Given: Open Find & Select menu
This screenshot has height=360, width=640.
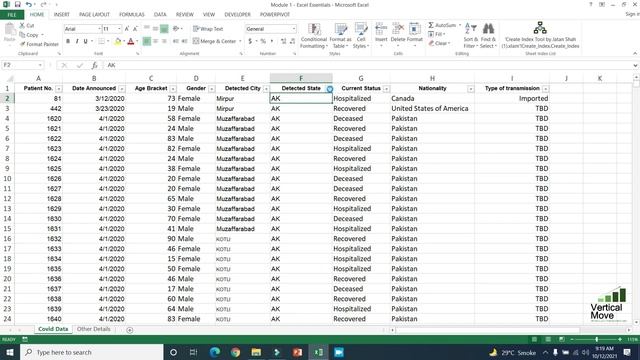Looking at the screenshot, I should [488, 36].
